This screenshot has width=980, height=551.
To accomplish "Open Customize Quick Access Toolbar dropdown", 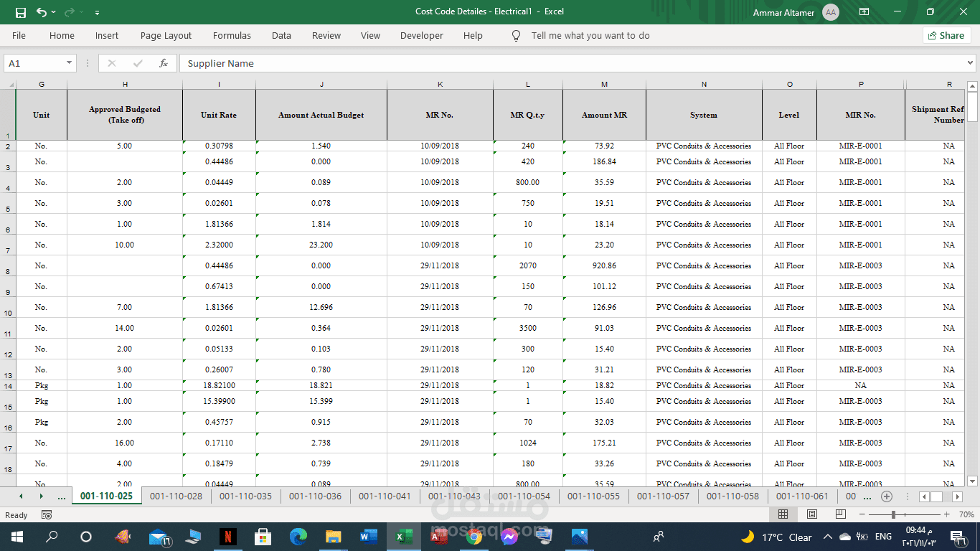I will tap(97, 12).
